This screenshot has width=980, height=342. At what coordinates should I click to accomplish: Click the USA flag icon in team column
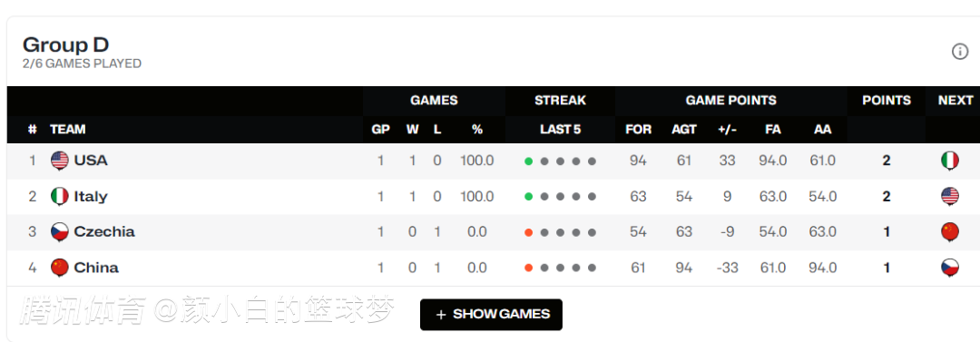coord(59,161)
